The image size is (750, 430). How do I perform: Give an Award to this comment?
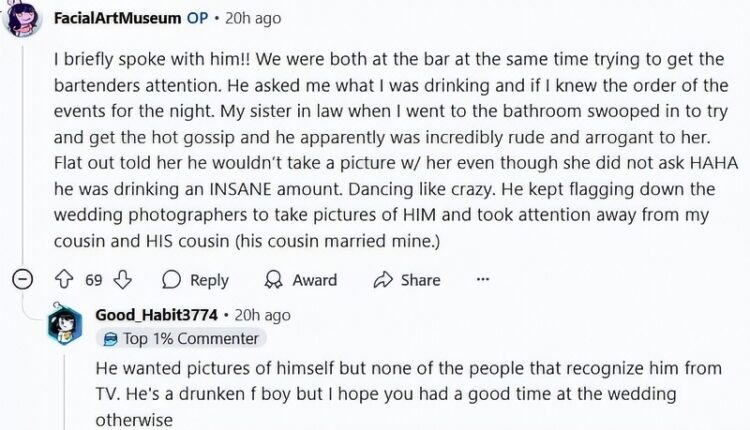pos(301,280)
